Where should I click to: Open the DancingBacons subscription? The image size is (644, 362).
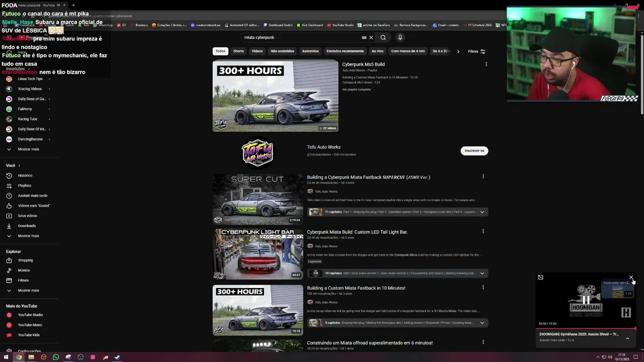coord(30,139)
